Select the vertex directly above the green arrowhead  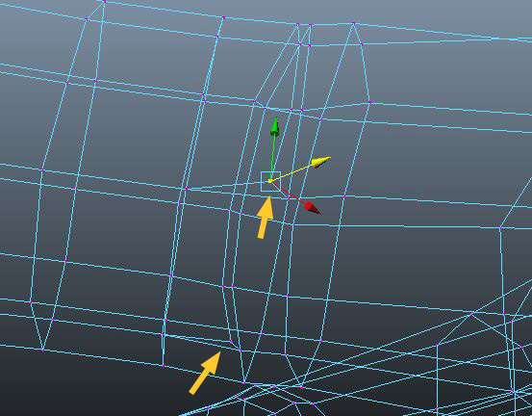pos(266,108)
